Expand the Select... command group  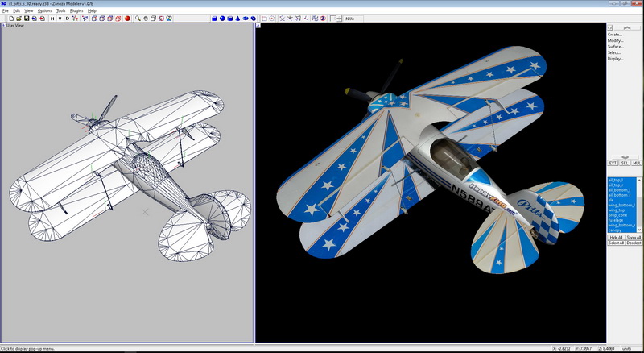614,52
